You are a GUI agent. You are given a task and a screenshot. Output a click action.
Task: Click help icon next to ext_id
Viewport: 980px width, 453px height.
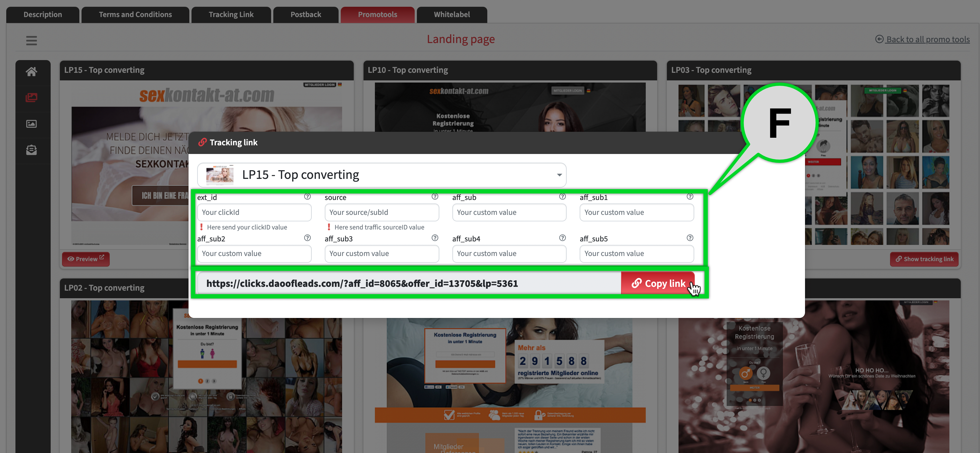pyautogui.click(x=307, y=196)
